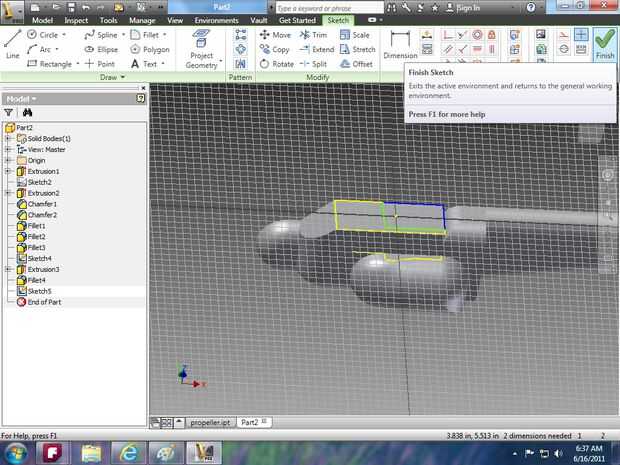The width and height of the screenshot is (620, 465).
Task: Expand the Extrusion3 feature node
Action: pyautogui.click(x=8, y=269)
